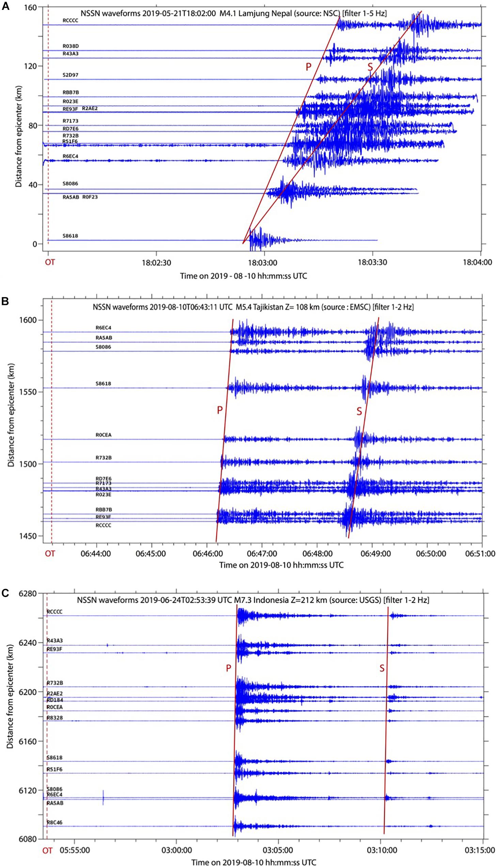This screenshot has height=868, width=498.
Task: Click the red S phase label in panel B
Action: pos(359,412)
